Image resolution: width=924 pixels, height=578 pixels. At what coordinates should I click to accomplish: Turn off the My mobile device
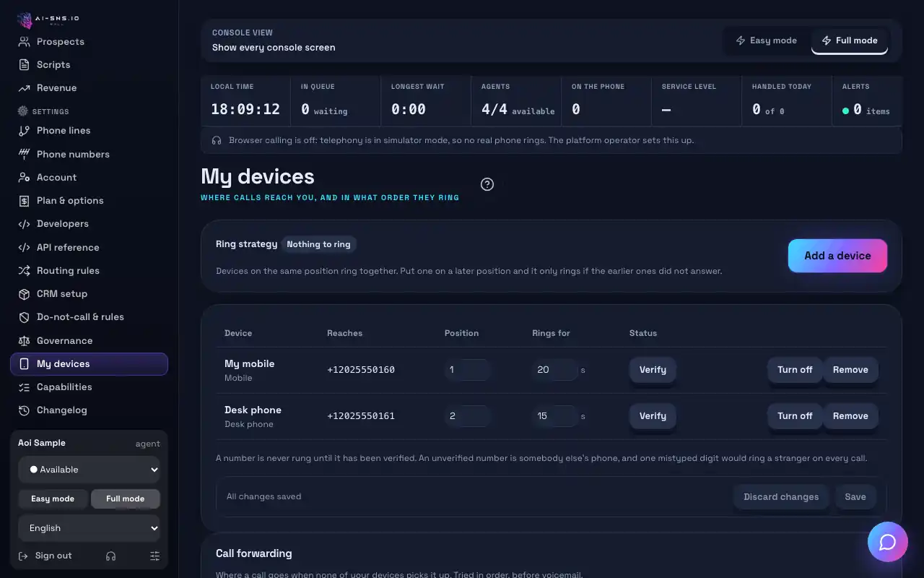point(795,369)
